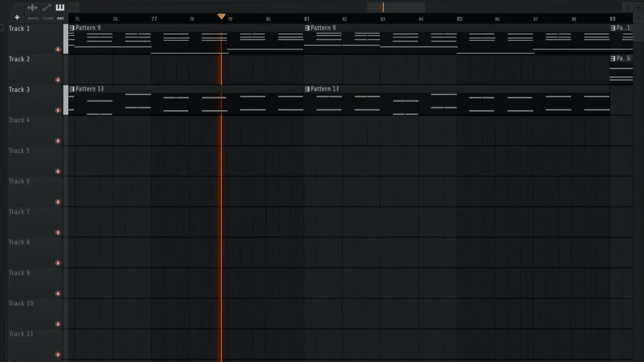Select the "Pattern 9" clip title at bar 81
644x362 pixels.
(323, 28)
